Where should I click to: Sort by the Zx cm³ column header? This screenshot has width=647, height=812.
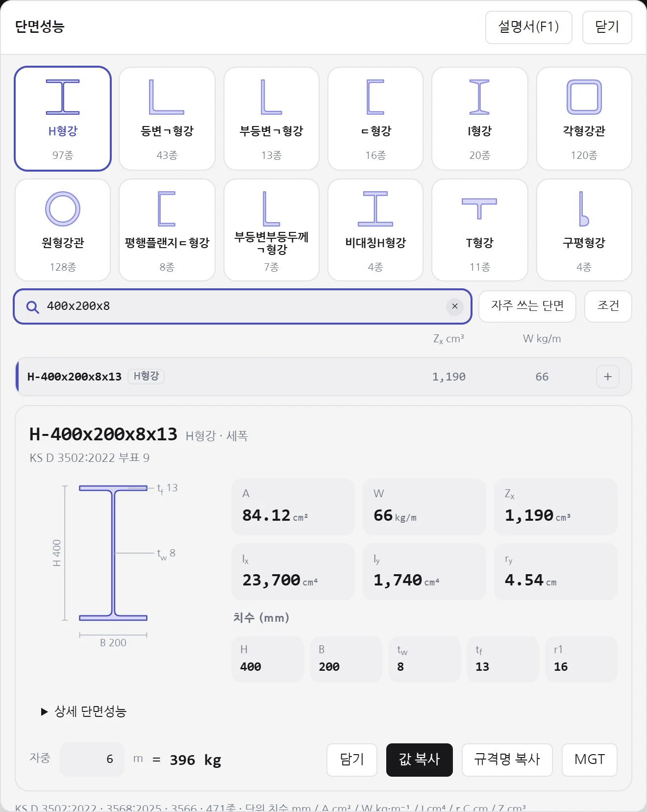click(x=448, y=339)
